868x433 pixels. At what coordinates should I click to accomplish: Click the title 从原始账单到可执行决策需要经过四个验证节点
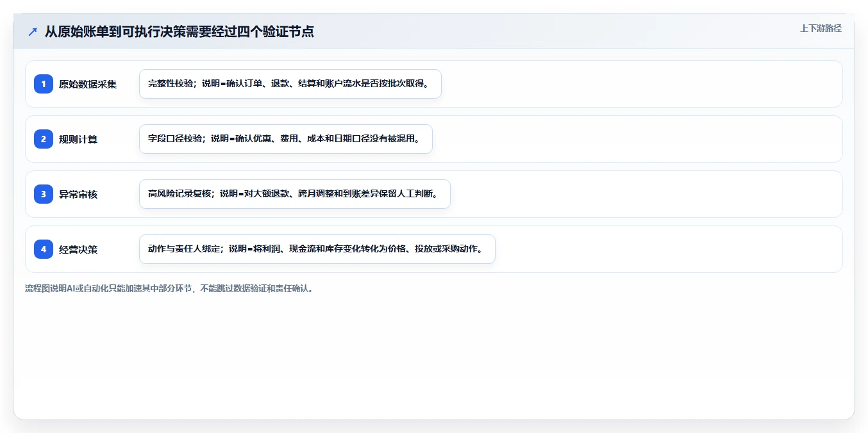coord(179,31)
